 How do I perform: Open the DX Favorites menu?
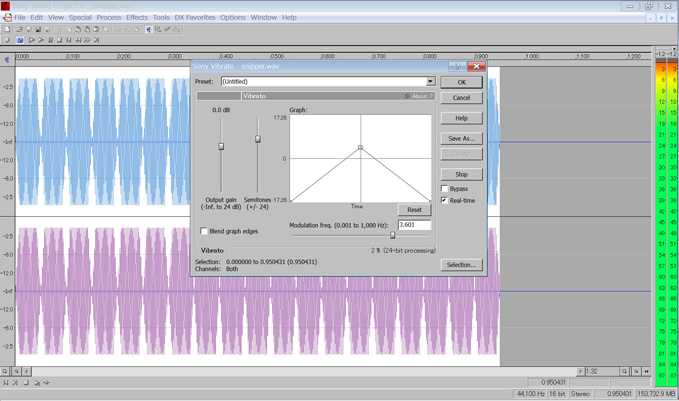click(x=194, y=17)
